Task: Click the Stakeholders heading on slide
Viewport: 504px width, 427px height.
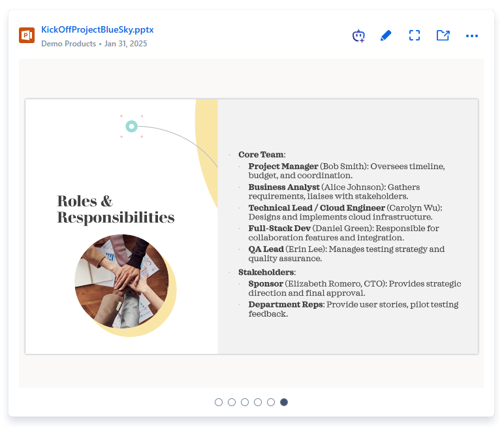Action: pos(266,272)
